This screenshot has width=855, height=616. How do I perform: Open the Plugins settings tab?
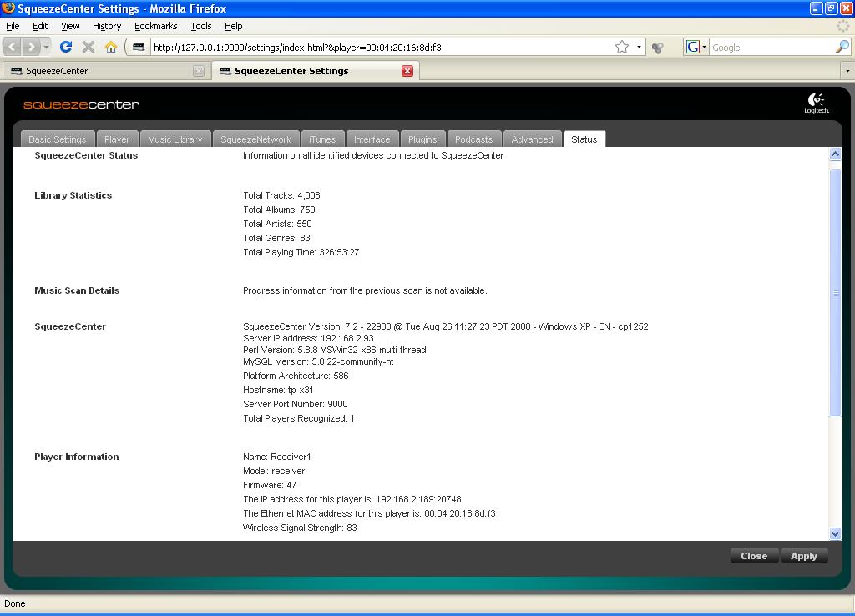[x=422, y=139]
